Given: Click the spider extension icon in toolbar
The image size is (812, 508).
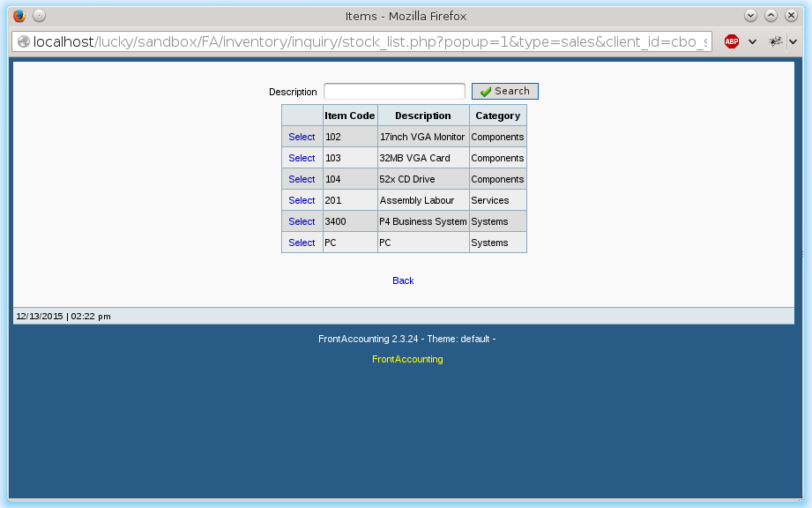Looking at the screenshot, I should pyautogui.click(x=775, y=41).
